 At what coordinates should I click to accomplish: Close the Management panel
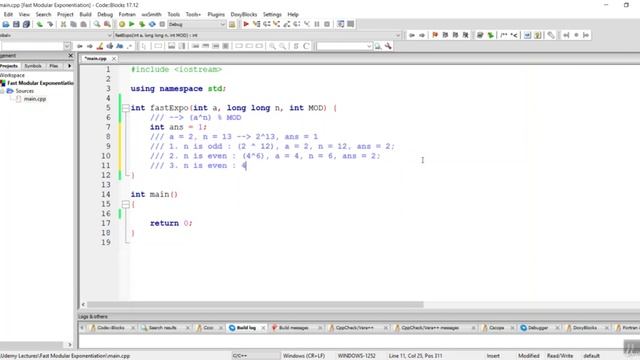tap(70, 55)
